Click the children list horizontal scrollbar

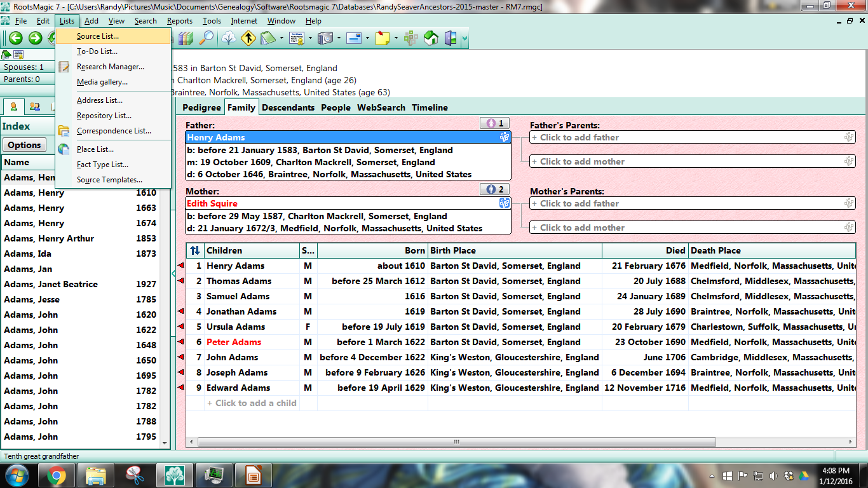click(456, 442)
